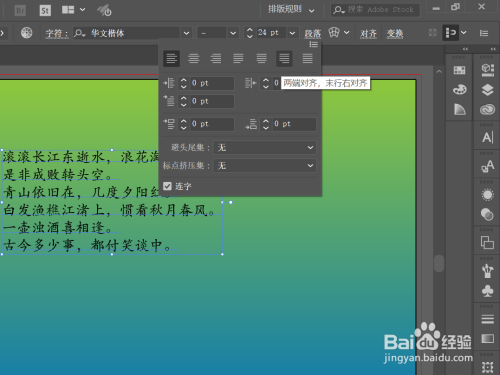This screenshot has height=375, width=500.
Task: Select justify with last line right
Action: coord(284,59)
